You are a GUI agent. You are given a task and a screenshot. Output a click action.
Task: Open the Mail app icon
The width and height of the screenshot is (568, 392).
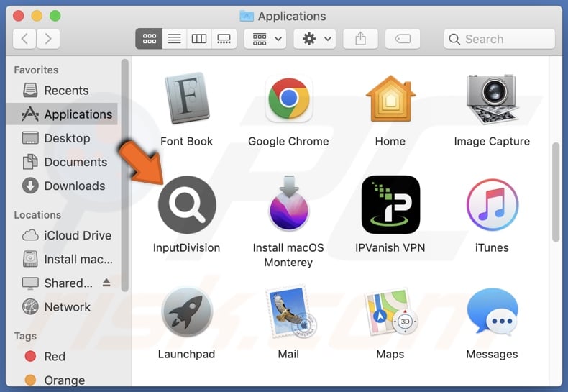tap(290, 312)
